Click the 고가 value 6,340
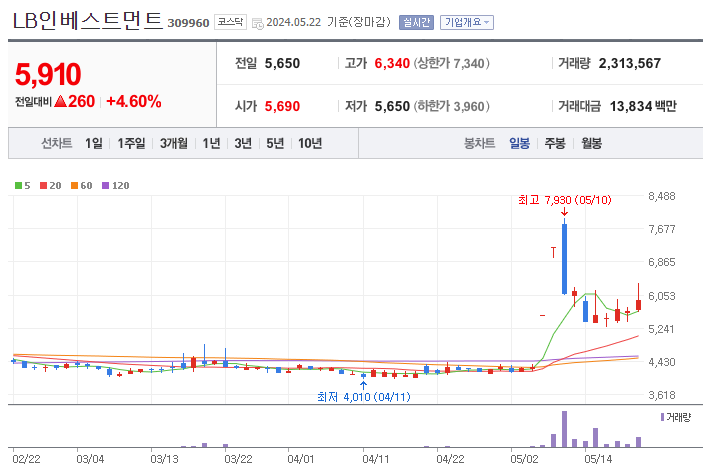This screenshot has height=476, width=703. click(392, 63)
